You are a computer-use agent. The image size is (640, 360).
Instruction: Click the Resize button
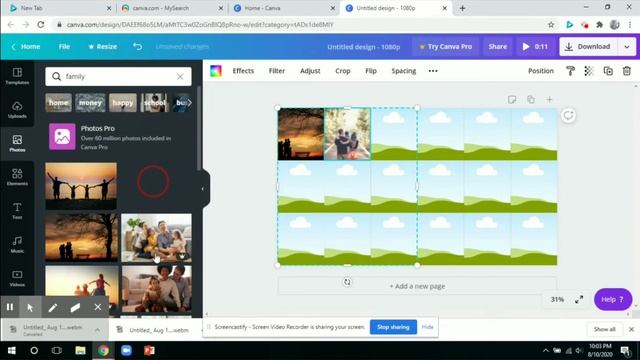pyautogui.click(x=103, y=47)
